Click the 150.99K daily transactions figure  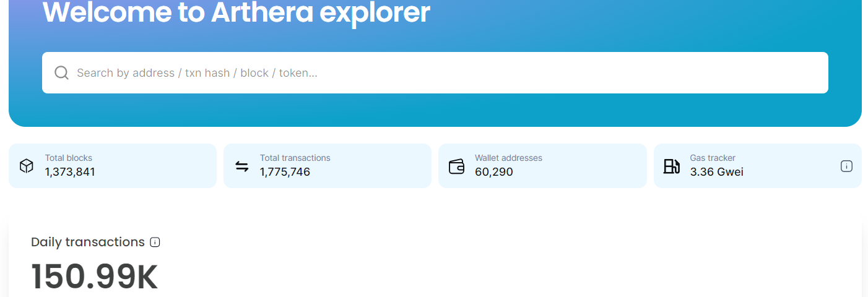click(x=95, y=277)
